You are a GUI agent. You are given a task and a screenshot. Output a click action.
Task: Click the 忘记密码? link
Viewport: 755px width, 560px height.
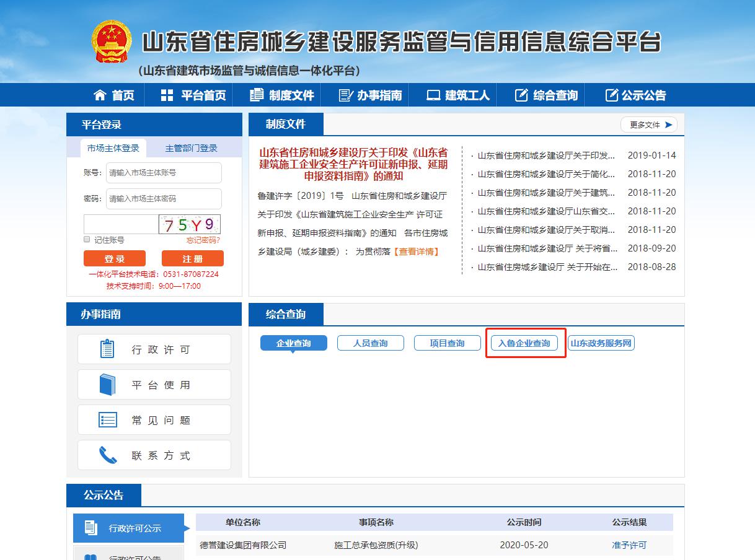(x=203, y=240)
